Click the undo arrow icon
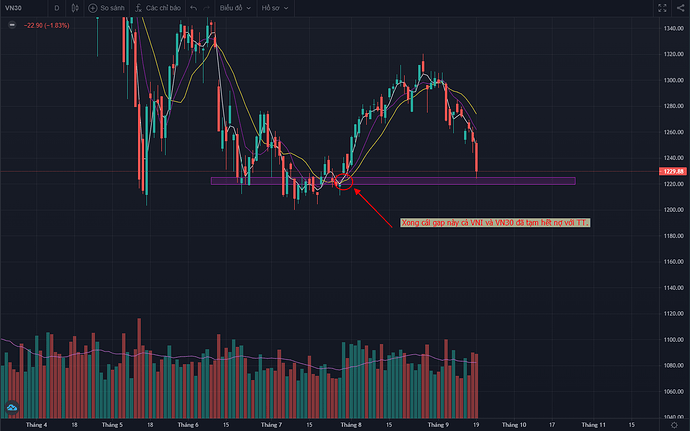Viewport: 690px width, 431px height. click(194, 7)
